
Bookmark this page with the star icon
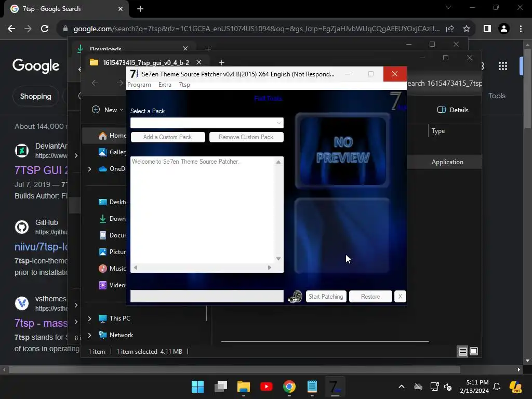tap(467, 29)
